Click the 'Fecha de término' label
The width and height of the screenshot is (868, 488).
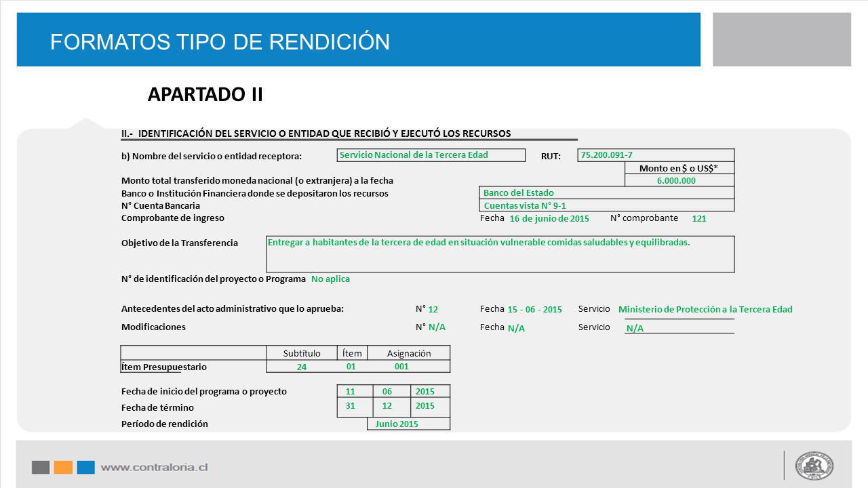(157, 407)
